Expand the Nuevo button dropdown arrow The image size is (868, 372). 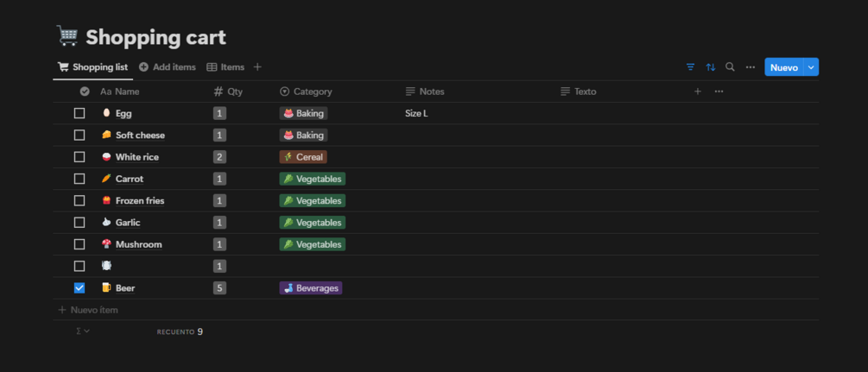point(811,67)
